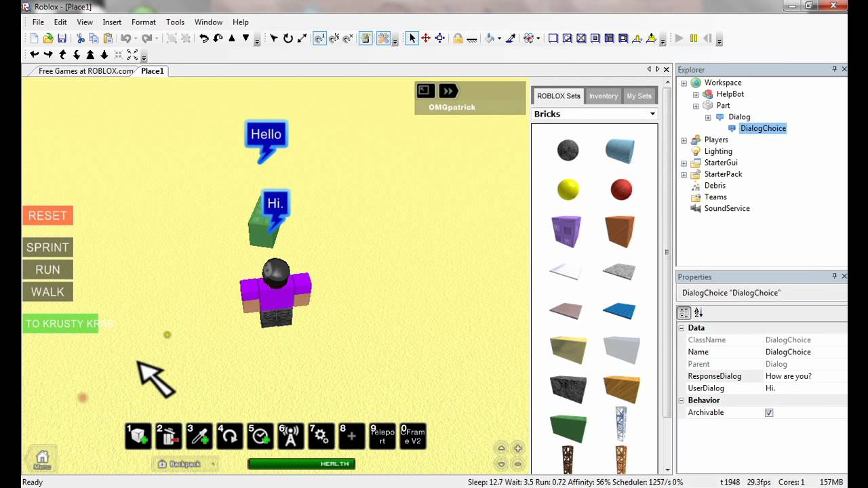868x488 pixels.
Task: Click the padlock Lock tool icon
Action: pos(458,39)
